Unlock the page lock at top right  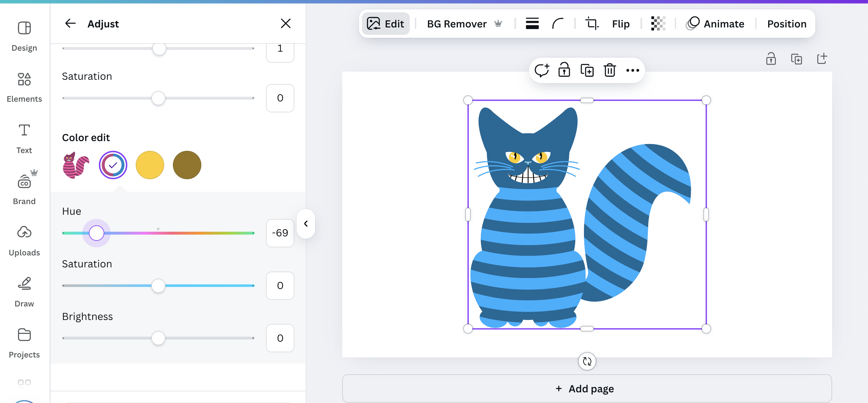(x=771, y=58)
